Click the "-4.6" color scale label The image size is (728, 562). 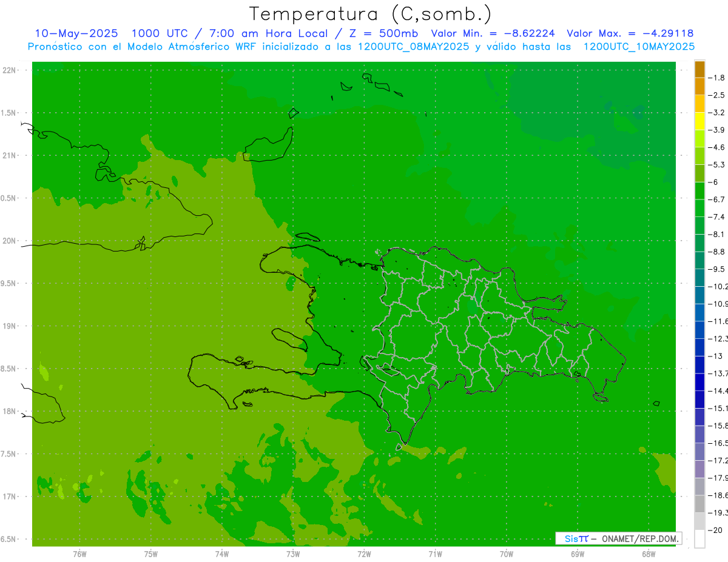716,147
